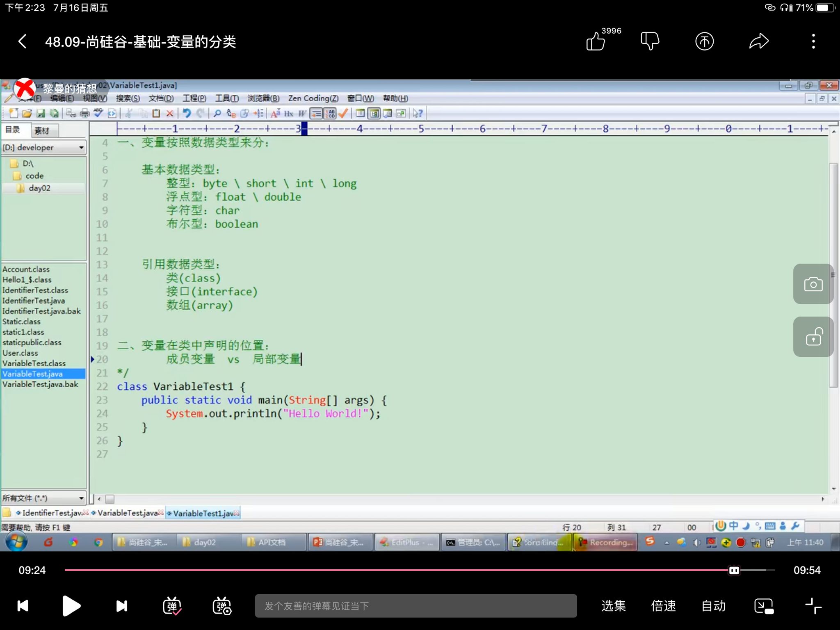The width and height of the screenshot is (840, 630).
Task: Open the 搜索(S) menu
Action: coord(128,98)
